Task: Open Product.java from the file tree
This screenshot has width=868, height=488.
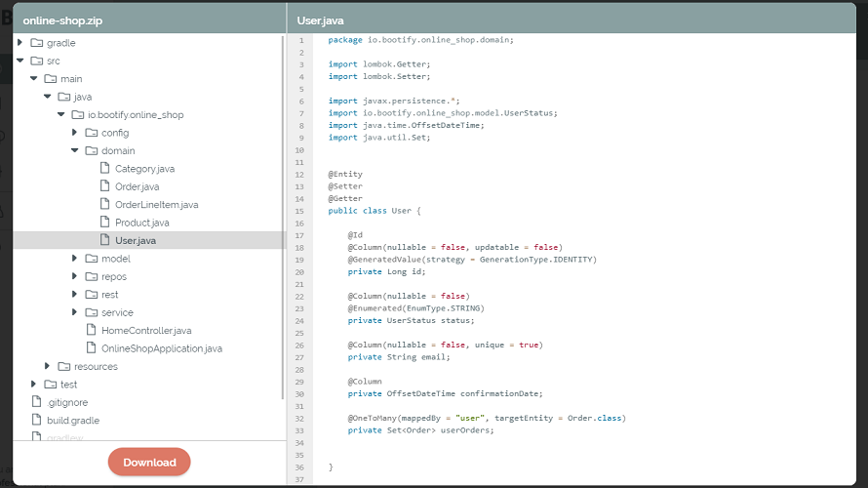Action: click(x=141, y=223)
